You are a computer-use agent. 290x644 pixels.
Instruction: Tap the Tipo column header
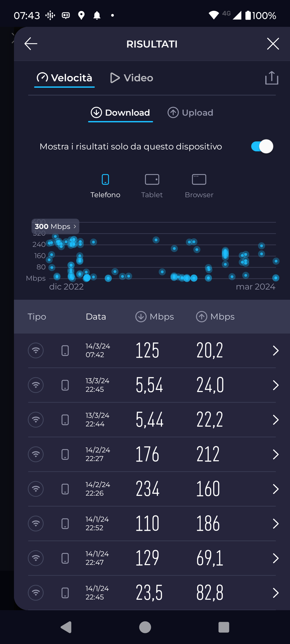pos(37,317)
